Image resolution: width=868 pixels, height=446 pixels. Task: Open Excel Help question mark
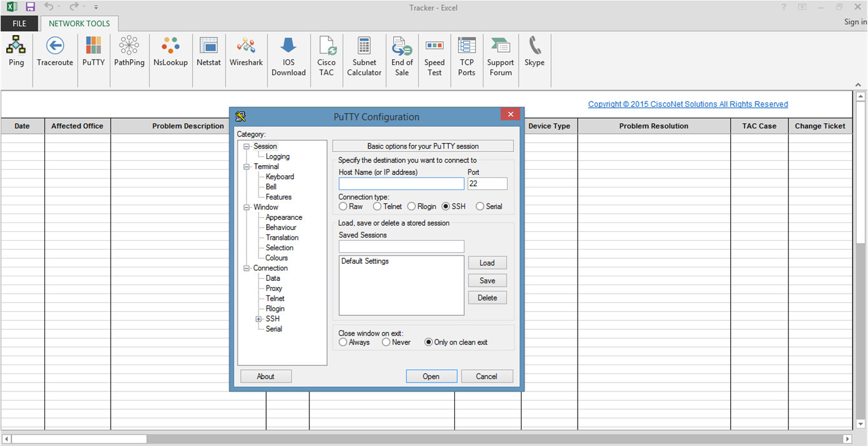(783, 7)
